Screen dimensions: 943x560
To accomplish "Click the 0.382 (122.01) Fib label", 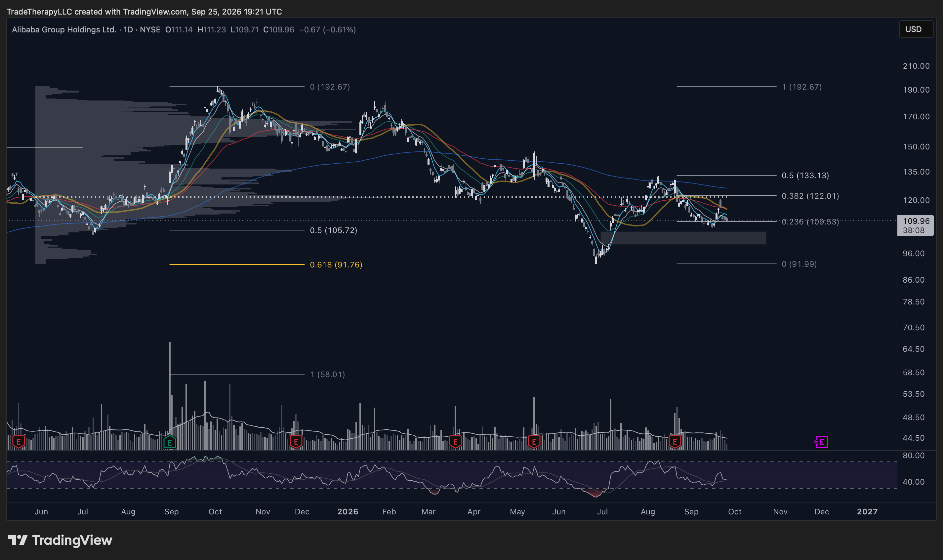I will point(810,196).
